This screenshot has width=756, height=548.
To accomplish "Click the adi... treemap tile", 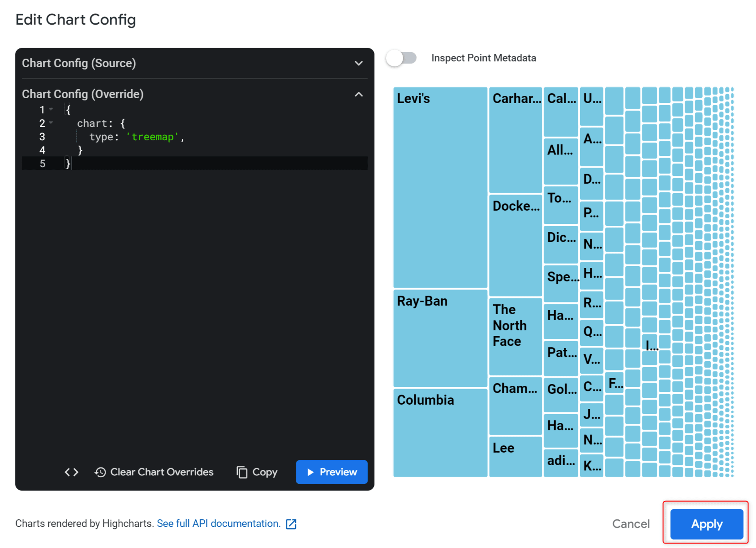I will pyautogui.click(x=561, y=463).
